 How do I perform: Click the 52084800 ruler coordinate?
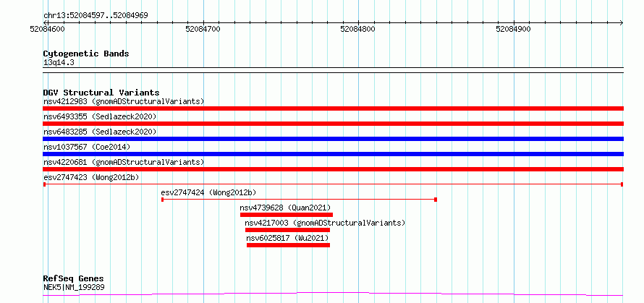[x=358, y=30]
